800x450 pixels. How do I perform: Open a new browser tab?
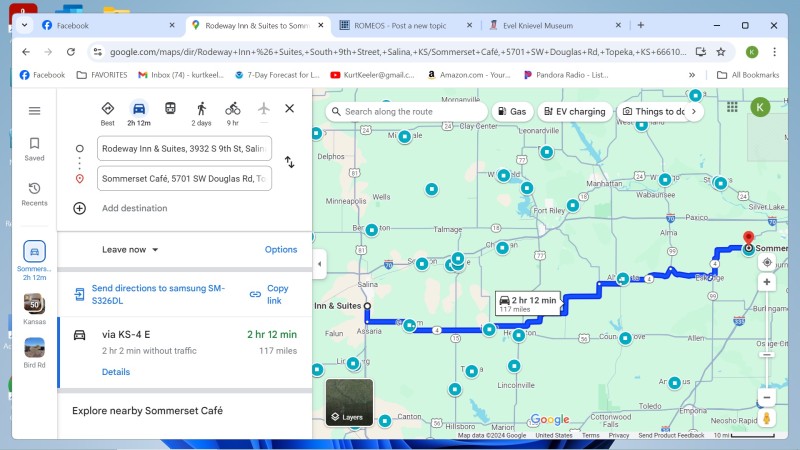pyautogui.click(x=641, y=25)
